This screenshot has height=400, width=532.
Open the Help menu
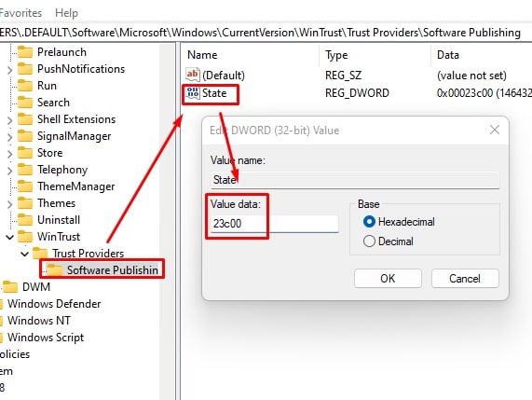pos(66,13)
